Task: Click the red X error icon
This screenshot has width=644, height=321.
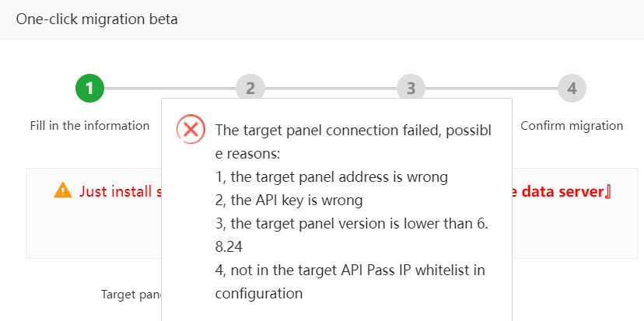Action: (x=191, y=129)
